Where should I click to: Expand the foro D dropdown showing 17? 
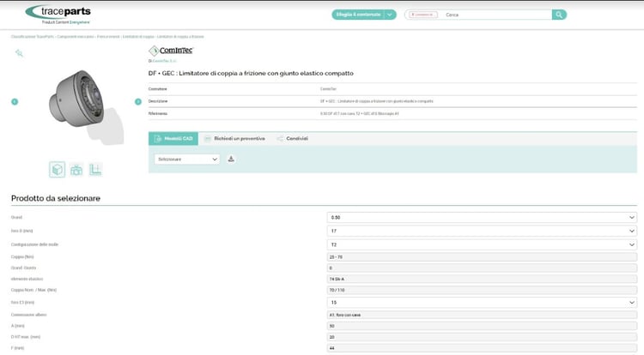coord(481,231)
